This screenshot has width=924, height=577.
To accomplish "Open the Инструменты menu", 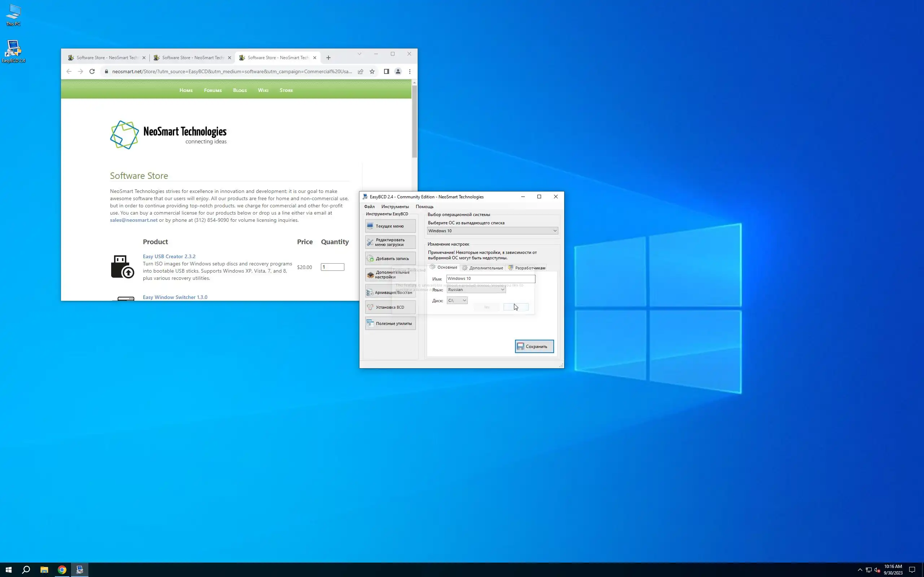I will (395, 206).
